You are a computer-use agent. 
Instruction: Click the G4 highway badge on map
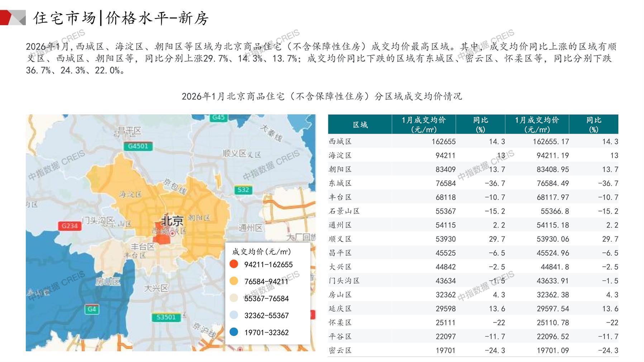coord(92,309)
